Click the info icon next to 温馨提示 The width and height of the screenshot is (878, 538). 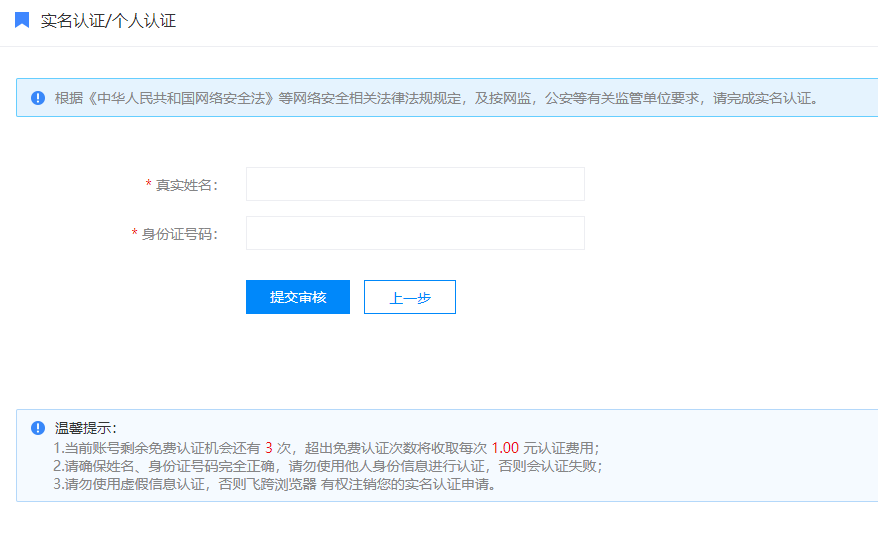[x=38, y=428]
